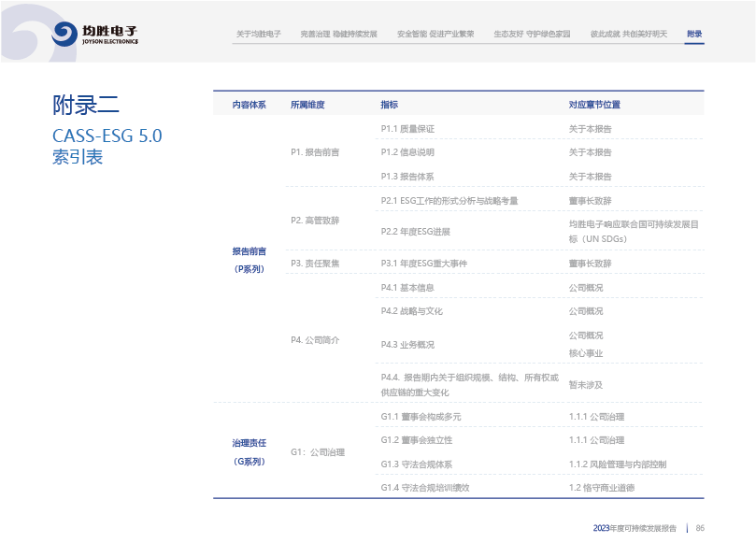This screenshot has height=557, width=756.
Task: Click the 对应章节位置 column header
Action: [594, 105]
